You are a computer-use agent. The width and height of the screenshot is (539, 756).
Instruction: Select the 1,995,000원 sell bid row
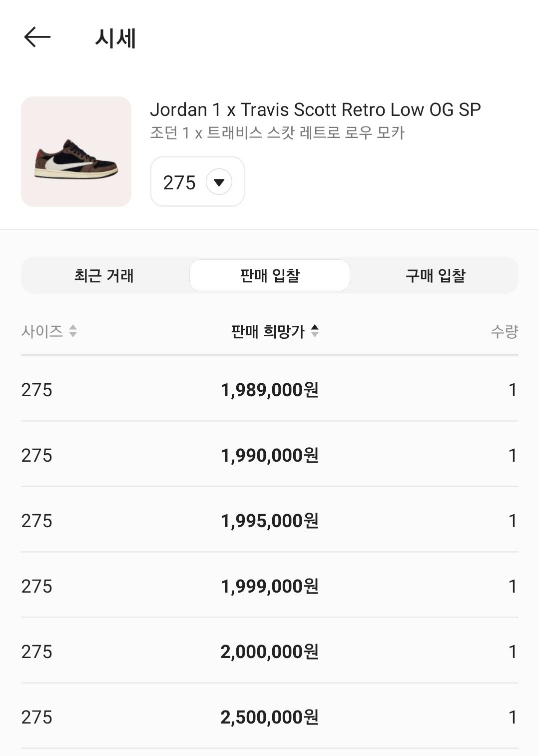tap(270, 521)
